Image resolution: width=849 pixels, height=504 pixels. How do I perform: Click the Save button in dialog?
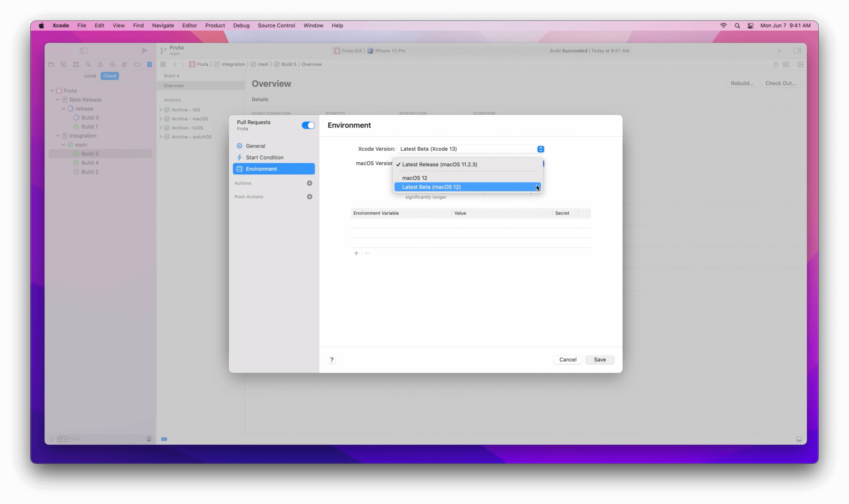[x=600, y=359]
